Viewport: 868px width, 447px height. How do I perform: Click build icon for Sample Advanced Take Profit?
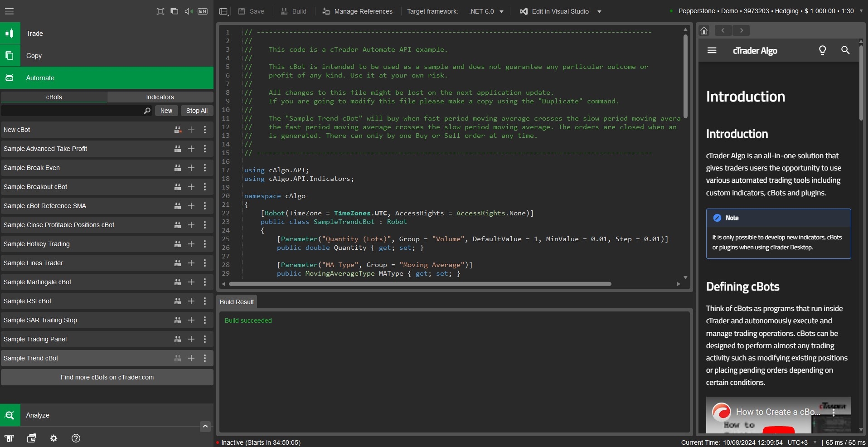[178, 149]
